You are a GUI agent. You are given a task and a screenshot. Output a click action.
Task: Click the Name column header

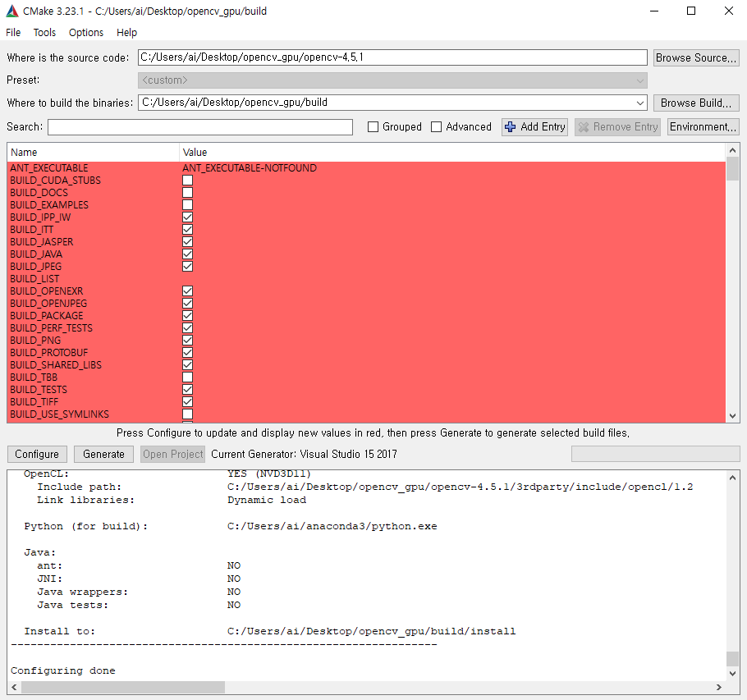(x=94, y=153)
